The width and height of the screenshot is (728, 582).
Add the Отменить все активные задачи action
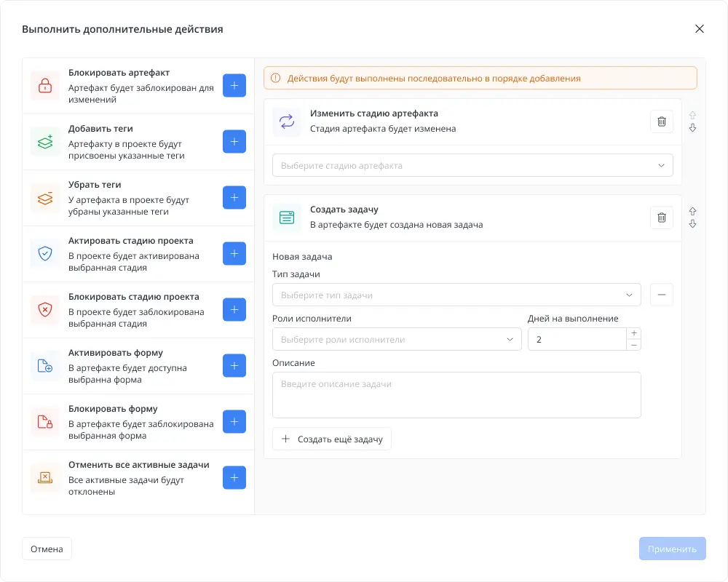[x=234, y=477]
